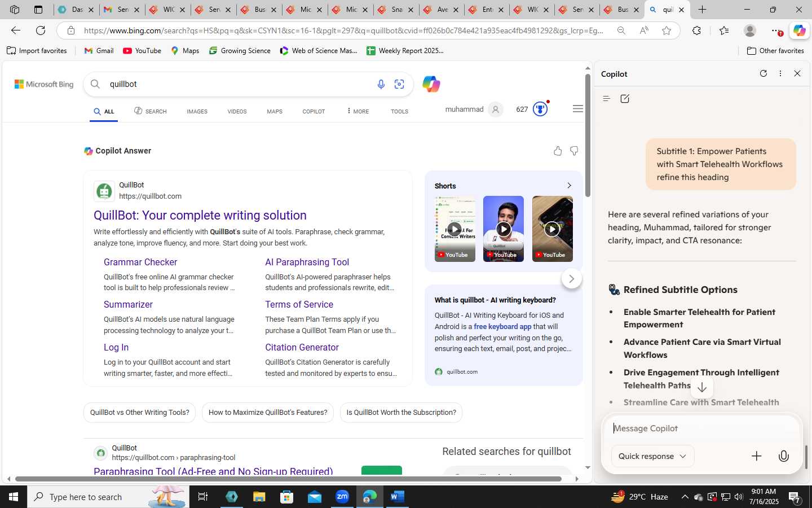Open the QuillBot Log In link
The image size is (812, 508).
[x=116, y=347]
